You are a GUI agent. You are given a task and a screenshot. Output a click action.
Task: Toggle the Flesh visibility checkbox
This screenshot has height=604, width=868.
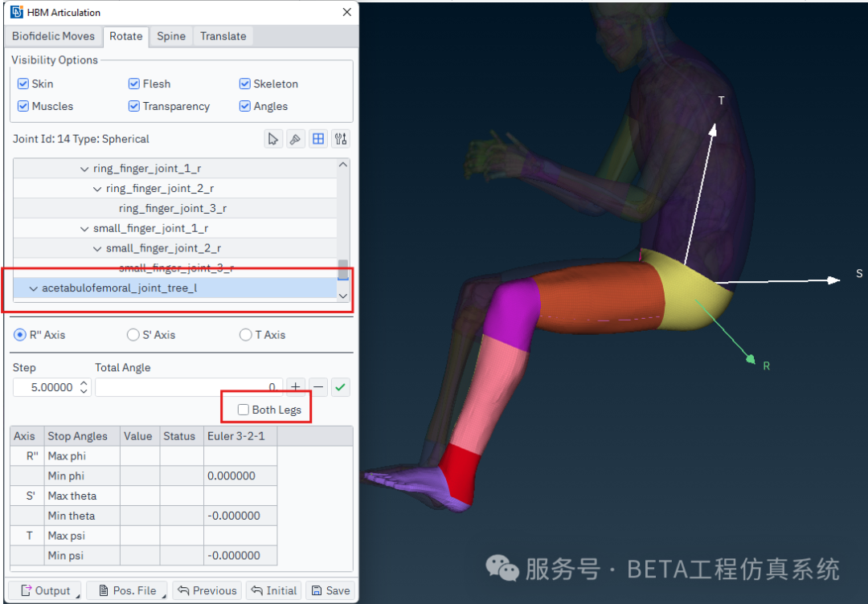[x=134, y=84]
